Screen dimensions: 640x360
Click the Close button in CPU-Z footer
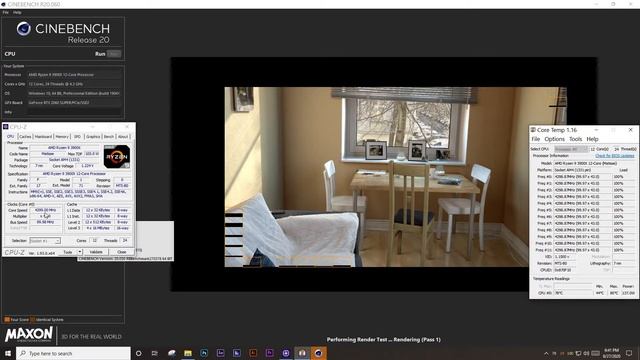[122, 252]
